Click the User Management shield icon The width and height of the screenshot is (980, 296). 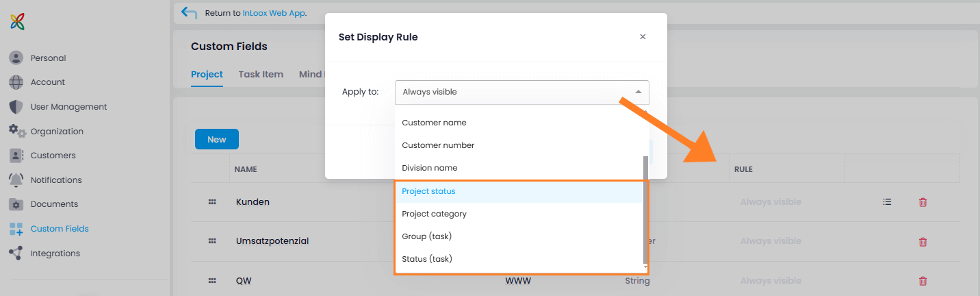[16, 107]
